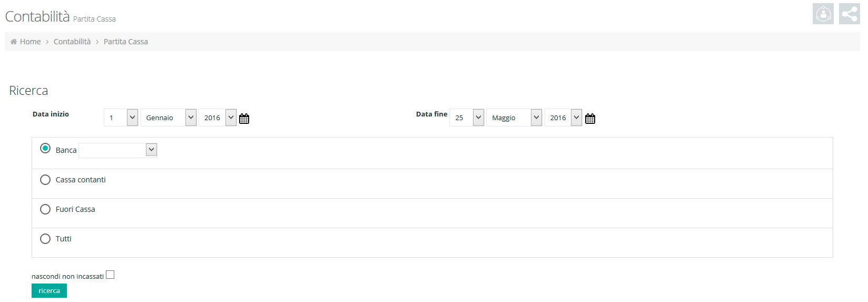868x302 pixels.
Task: Click the Home icon in breadcrumb
Action: [14, 42]
